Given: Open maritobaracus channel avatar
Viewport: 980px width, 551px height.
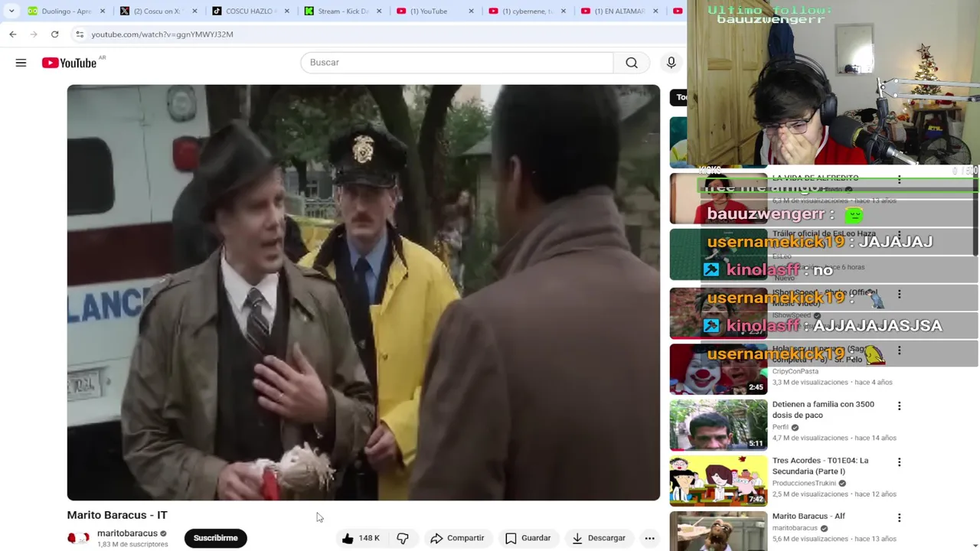Looking at the screenshot, I should (78, 538).
